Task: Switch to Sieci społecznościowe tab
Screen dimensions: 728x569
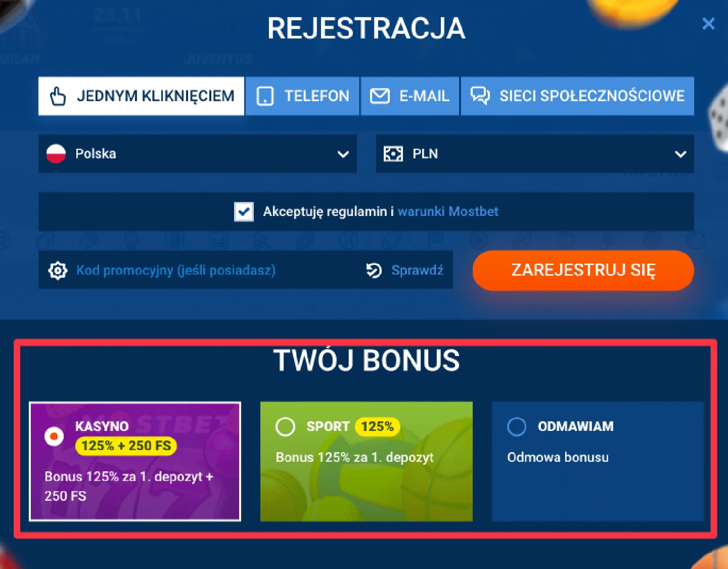Action: point(577,96)
